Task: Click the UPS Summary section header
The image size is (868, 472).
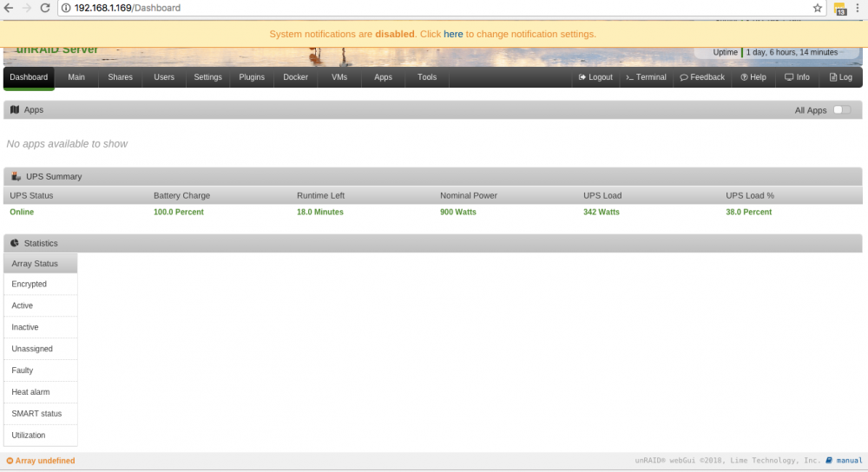Action: coord(433,176)
